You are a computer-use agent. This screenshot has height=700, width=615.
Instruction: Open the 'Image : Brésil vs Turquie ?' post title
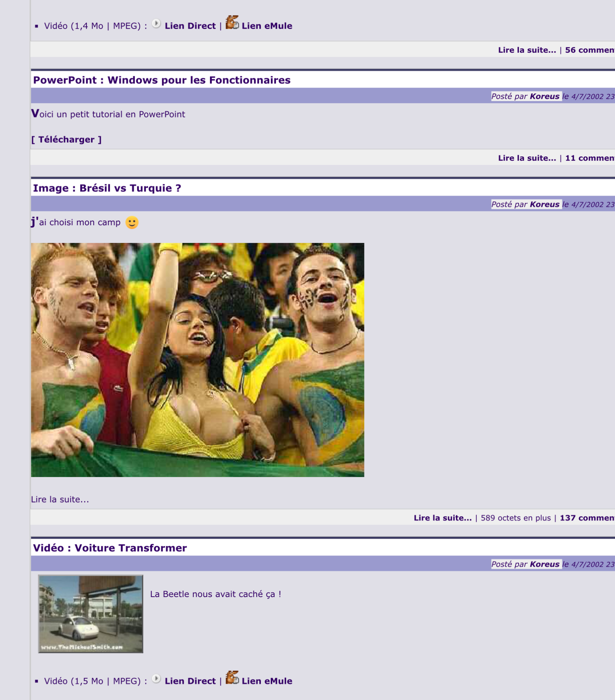coord(107,188)
